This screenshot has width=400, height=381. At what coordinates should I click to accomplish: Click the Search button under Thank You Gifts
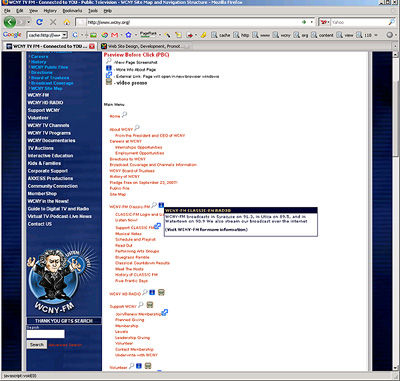[37, 345]
